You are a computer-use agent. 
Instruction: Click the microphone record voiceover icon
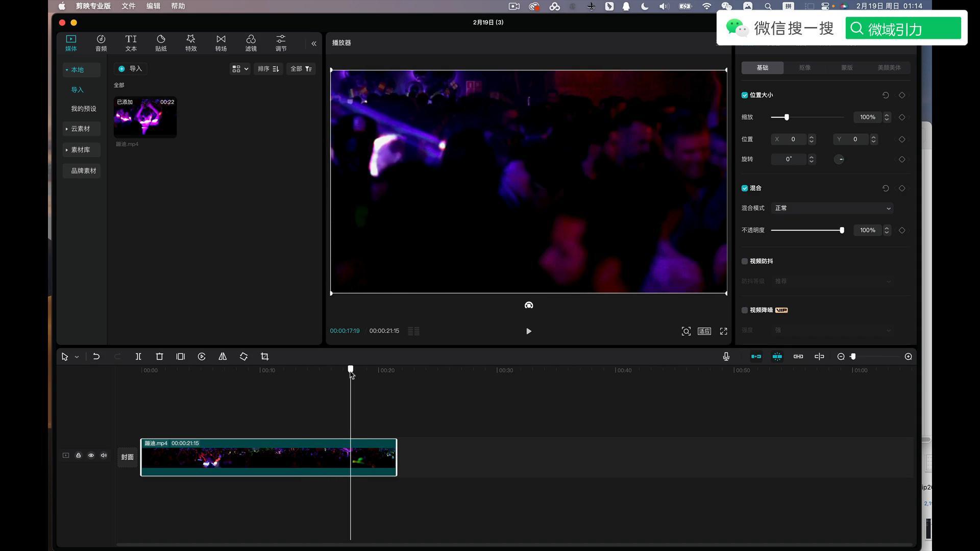[726, 357]
